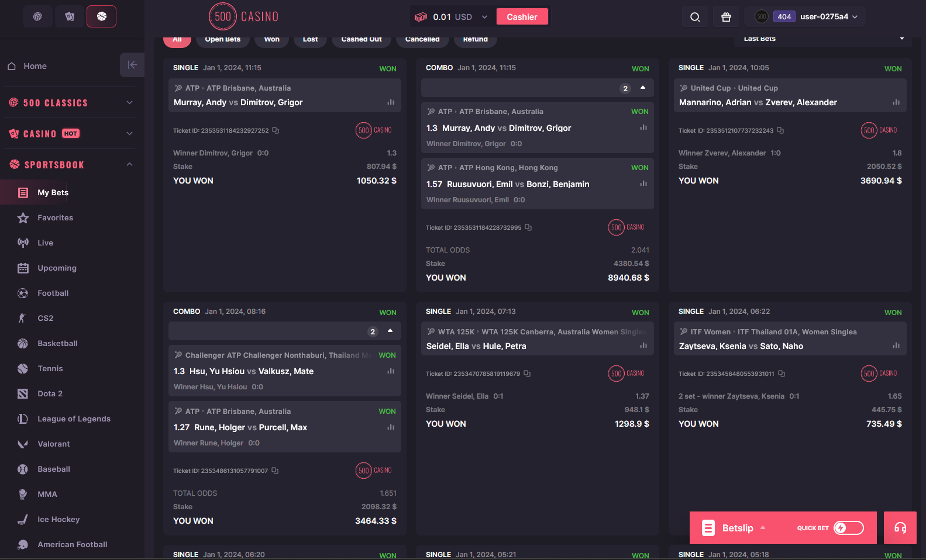Click the level 404 badge
The image size is (926, 560).
784,16
